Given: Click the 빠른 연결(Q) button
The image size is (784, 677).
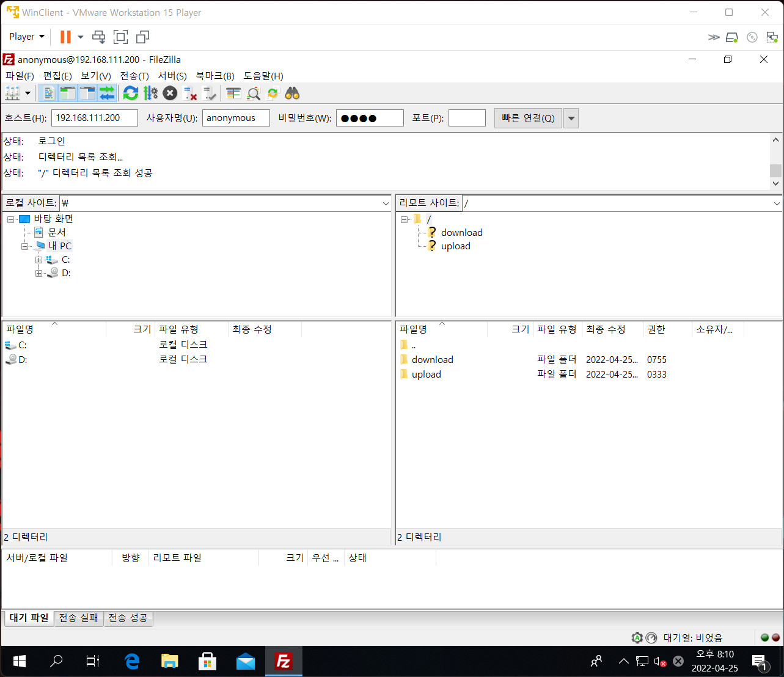Looking at the screenshot, I should [x=528, y=118].
